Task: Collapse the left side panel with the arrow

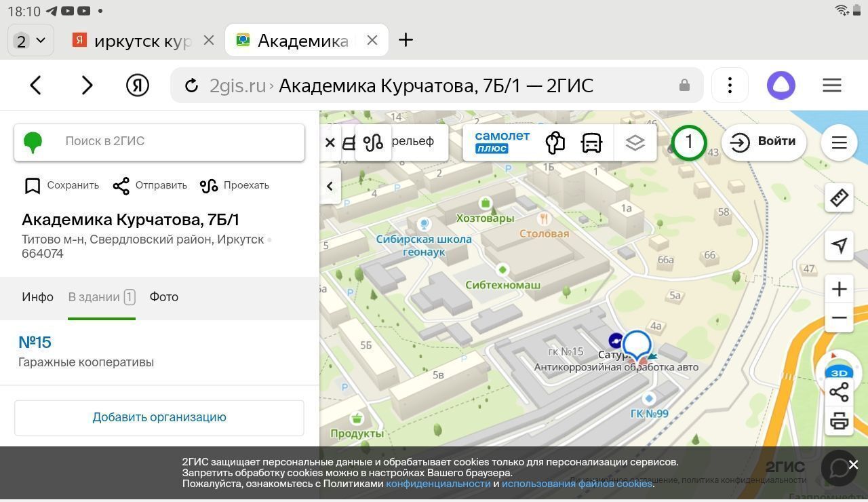Action: (x=330, y=187)
